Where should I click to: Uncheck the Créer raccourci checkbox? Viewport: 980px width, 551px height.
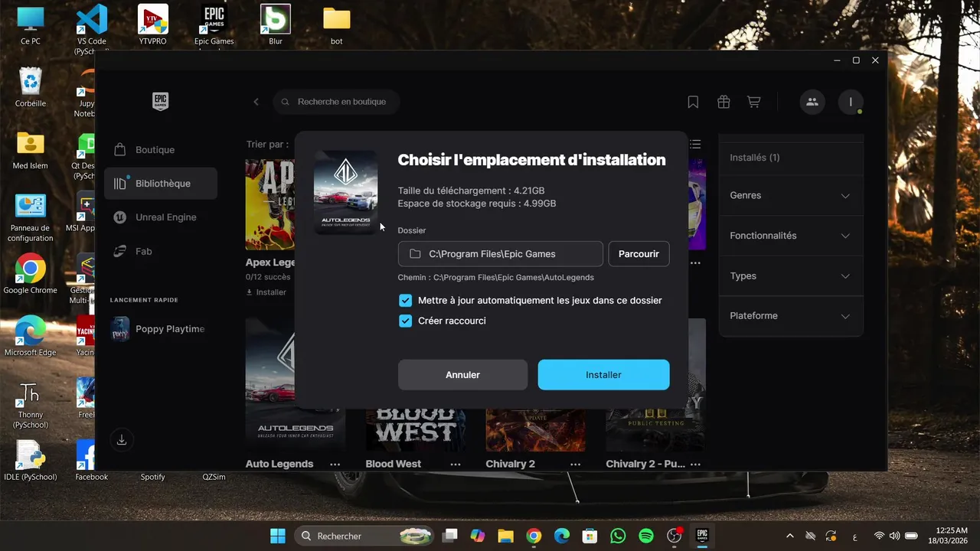coord(406,321)
